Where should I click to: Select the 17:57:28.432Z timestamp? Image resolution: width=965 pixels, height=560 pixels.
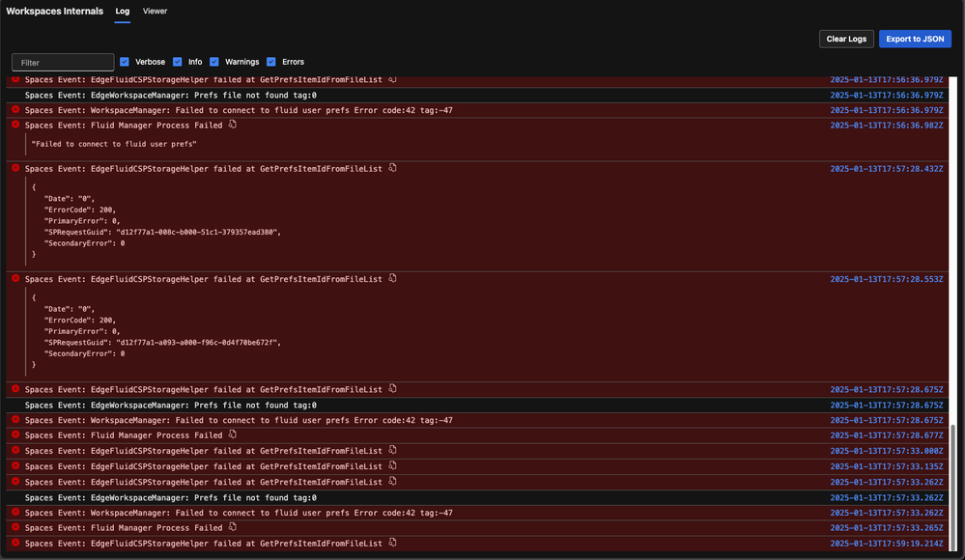coord(886,169)
